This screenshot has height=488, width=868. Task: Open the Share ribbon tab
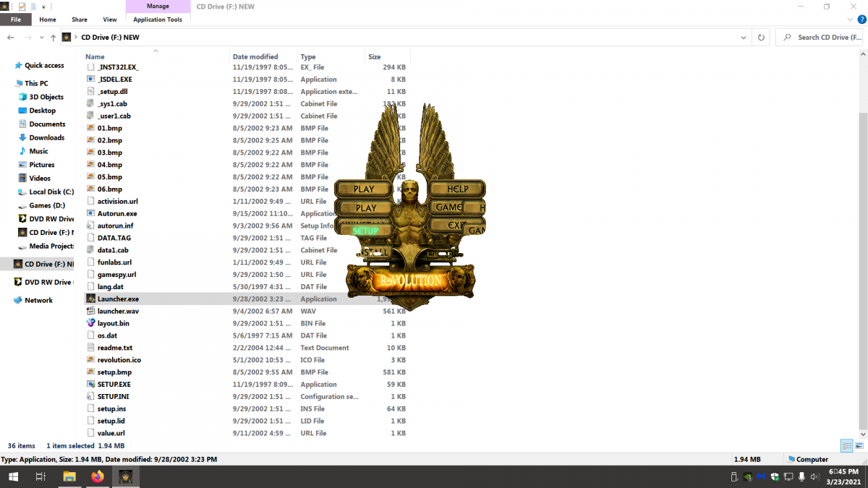(x=80, y=20)
